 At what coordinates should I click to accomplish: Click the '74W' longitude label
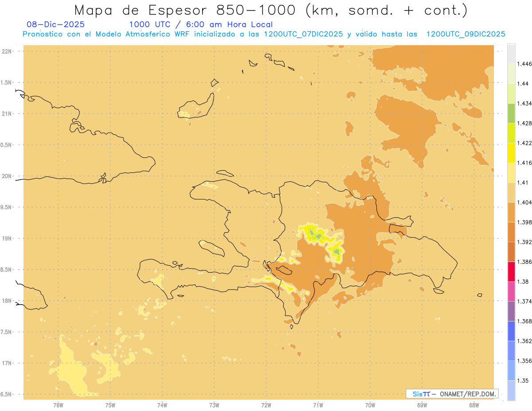[162, 405]
